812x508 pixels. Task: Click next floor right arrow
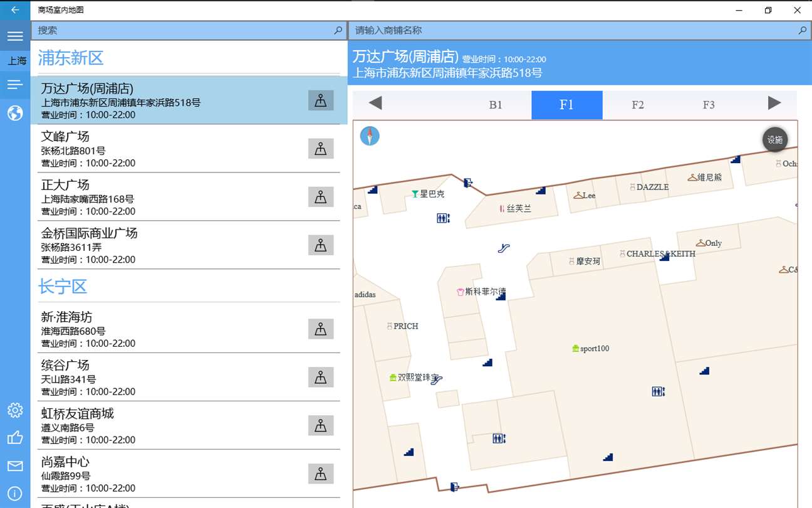774,103
